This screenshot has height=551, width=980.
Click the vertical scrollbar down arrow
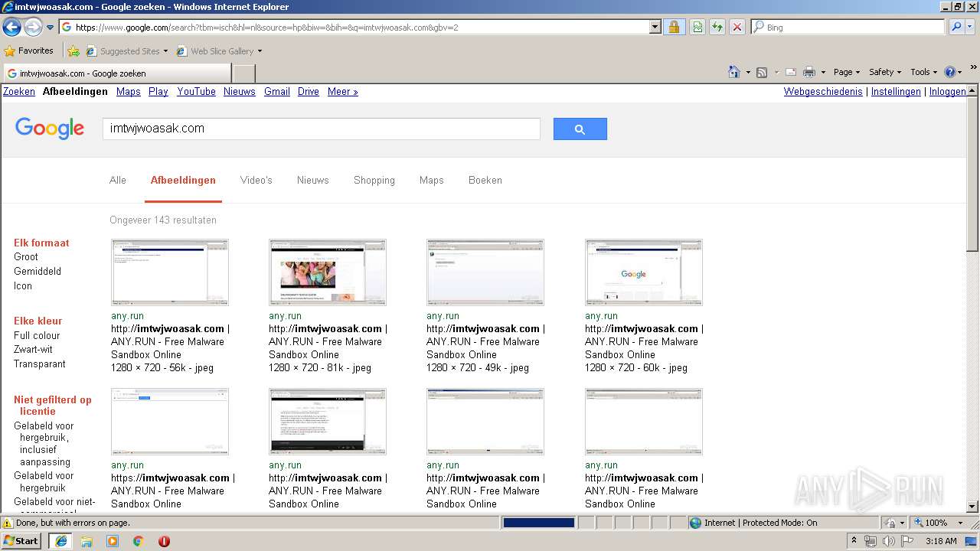972,506
